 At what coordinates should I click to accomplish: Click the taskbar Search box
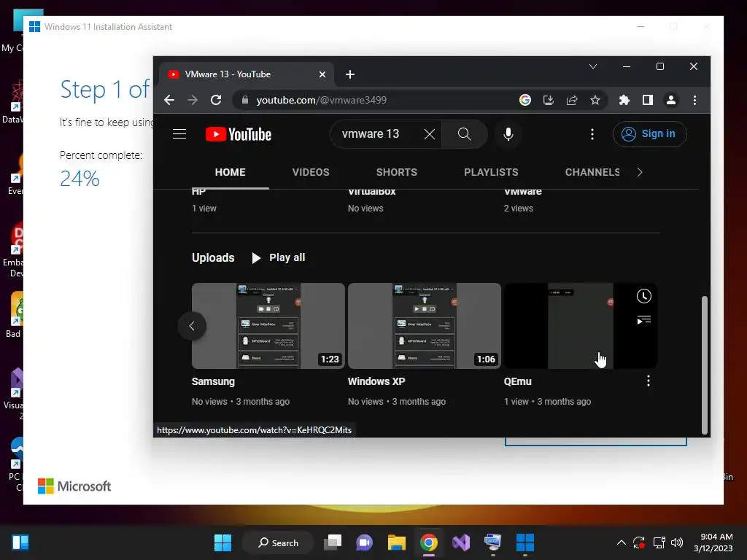[x=278, y=542]
